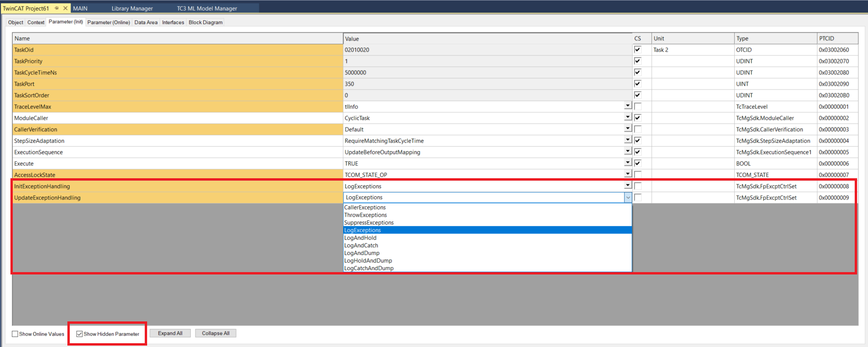Open the AccessLockState value dropdown arrow

click(x=628, y=174)
